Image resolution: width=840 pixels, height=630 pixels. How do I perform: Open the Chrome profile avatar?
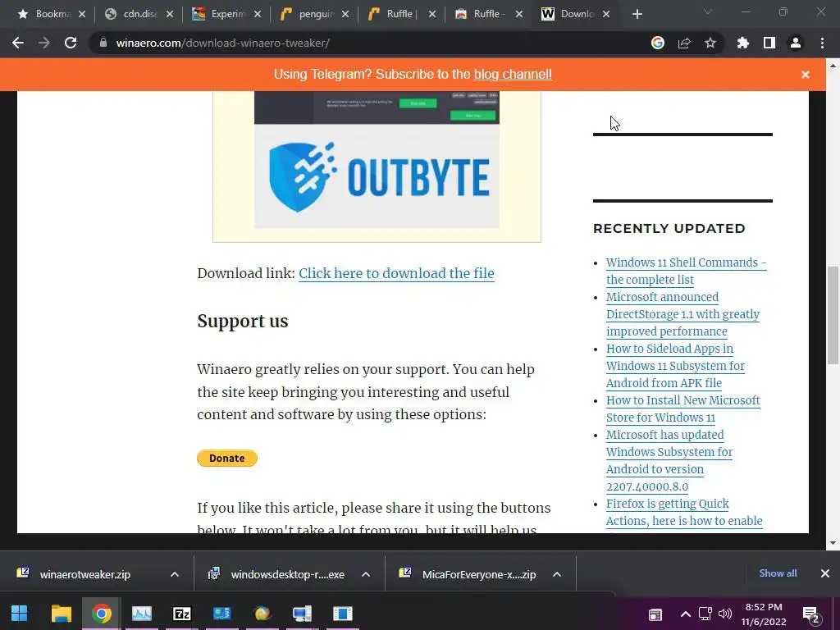(x=796, y=43)
